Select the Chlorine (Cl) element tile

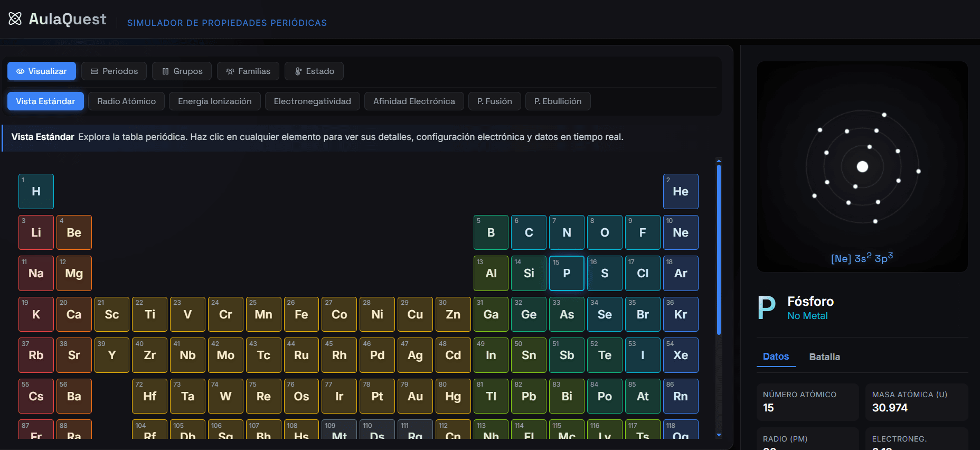(643, 273)
